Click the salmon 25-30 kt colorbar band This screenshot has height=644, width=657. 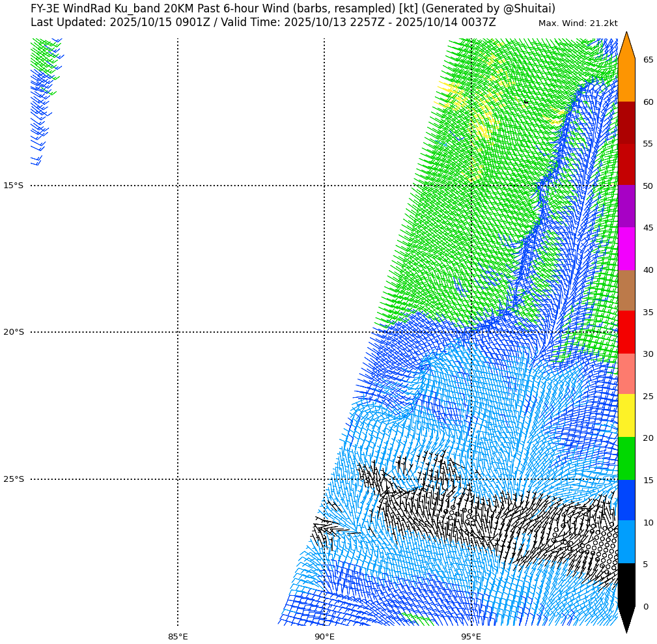(x=626, y=374)
